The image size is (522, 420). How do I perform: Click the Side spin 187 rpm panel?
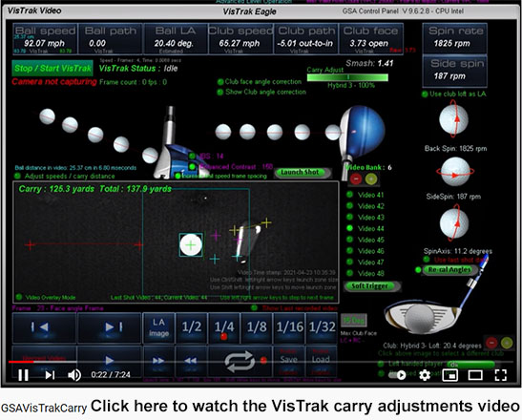(455, 71)
